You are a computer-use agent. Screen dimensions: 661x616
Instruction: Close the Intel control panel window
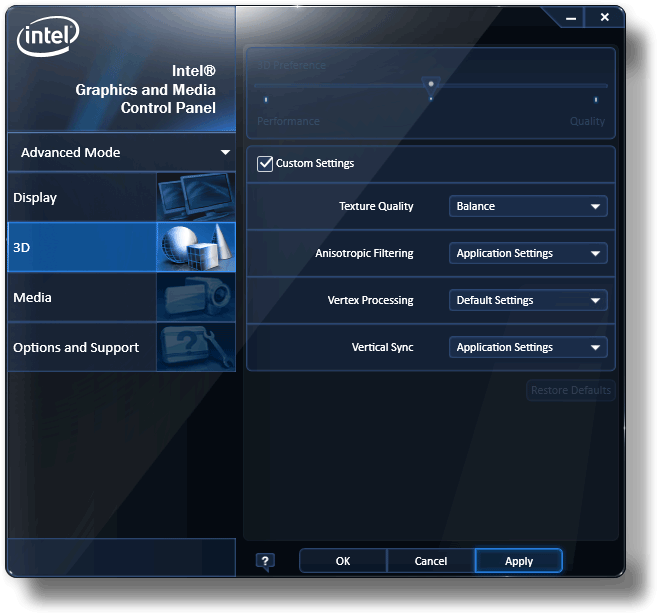click(605, 17)
